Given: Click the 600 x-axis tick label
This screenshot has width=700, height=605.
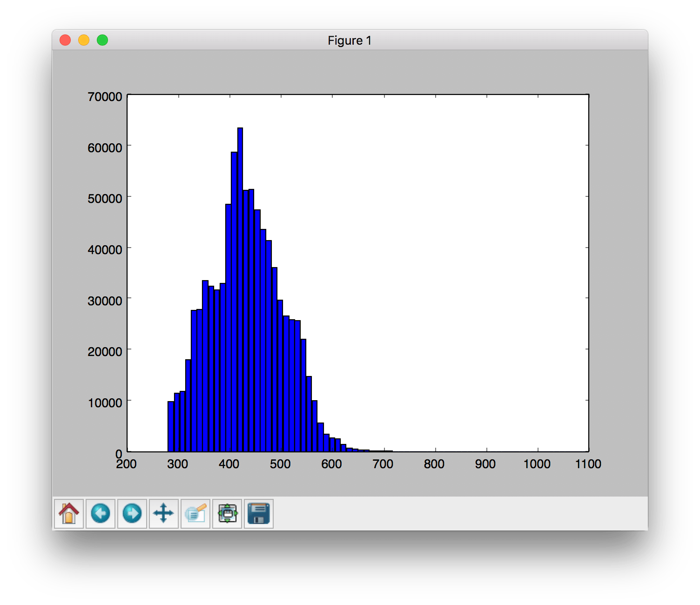Looking at the screenshot, I should pyautogui.click(x=331, y=464).
